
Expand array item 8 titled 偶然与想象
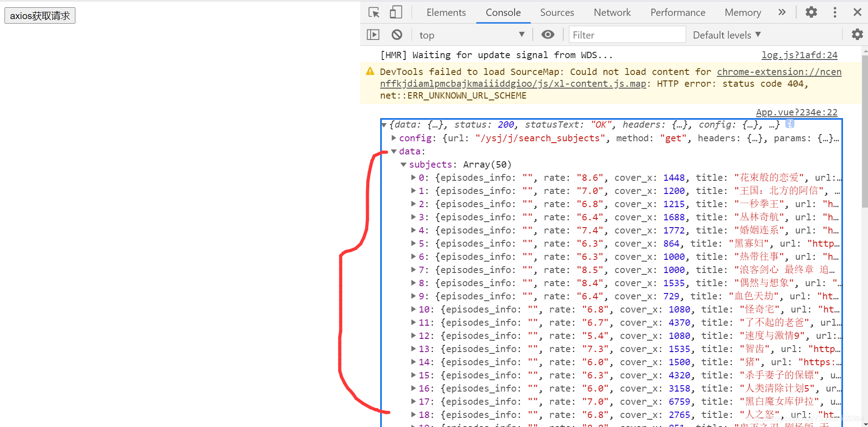pyautogui.click(x=413, y=283)
